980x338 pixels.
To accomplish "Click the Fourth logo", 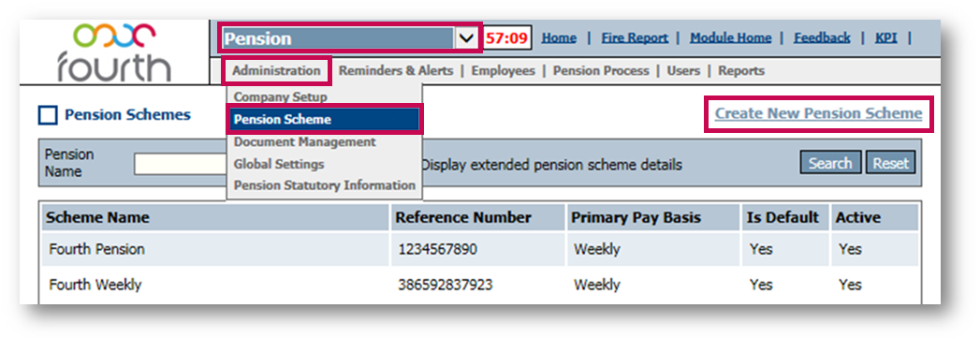I will point(114,51).
